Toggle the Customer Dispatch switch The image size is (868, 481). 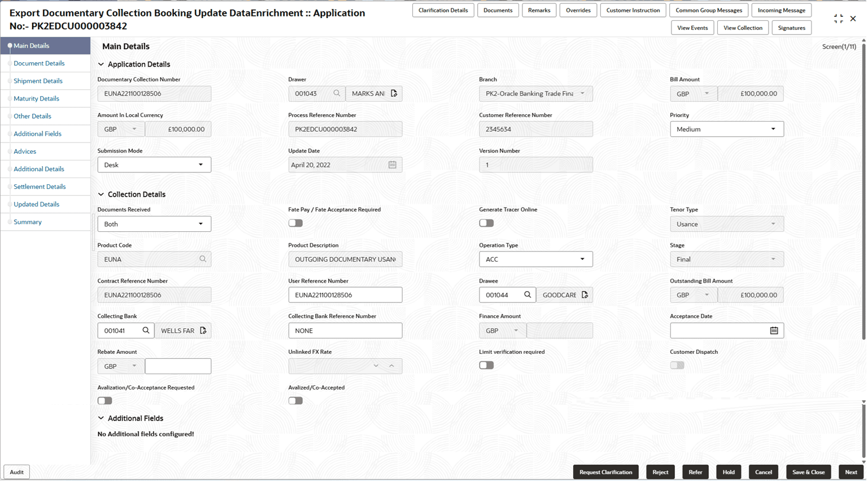coord(677,365)
